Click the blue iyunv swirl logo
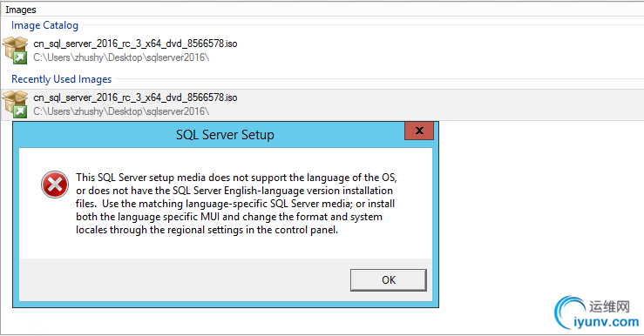 point(569,312)
